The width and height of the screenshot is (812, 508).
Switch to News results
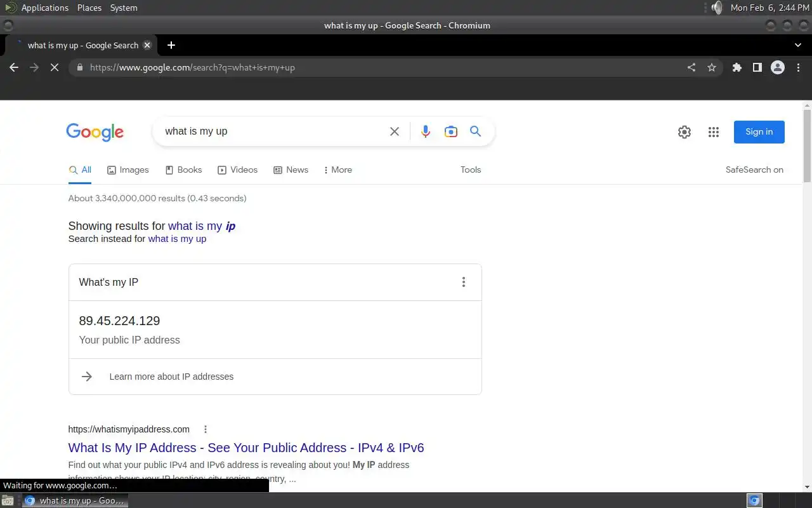(291, 170)
